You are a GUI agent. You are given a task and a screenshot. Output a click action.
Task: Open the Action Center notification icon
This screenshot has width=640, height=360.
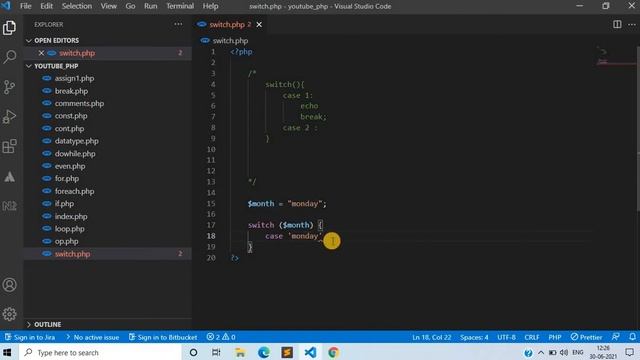(x=630, y=352)
